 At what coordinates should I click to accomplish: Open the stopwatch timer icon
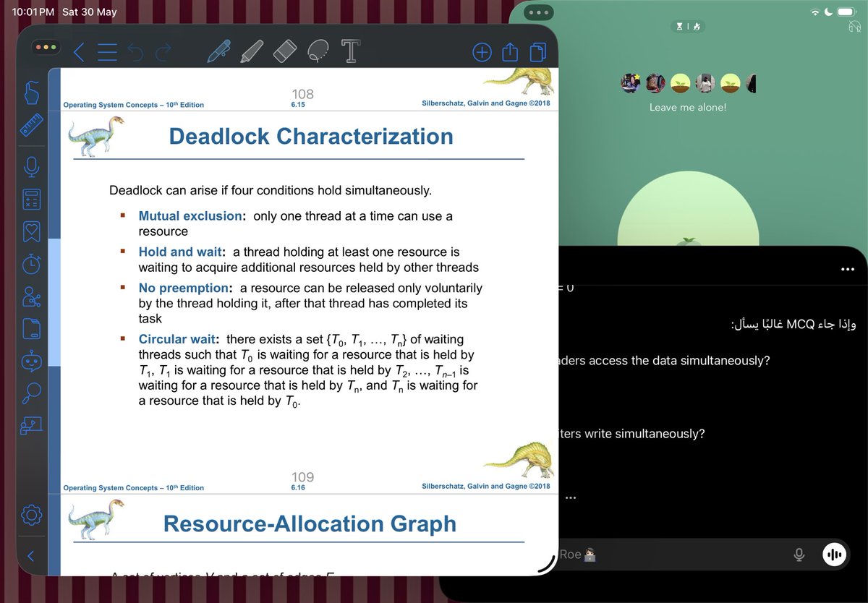[31, 264]
